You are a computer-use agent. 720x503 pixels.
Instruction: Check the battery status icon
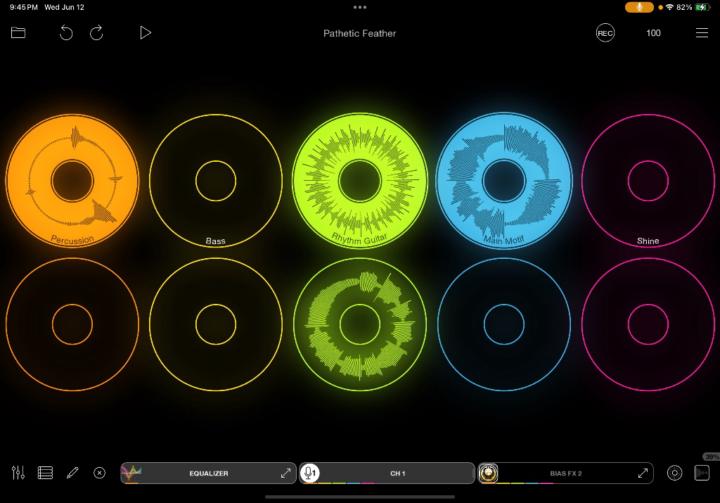click(703, 7)
